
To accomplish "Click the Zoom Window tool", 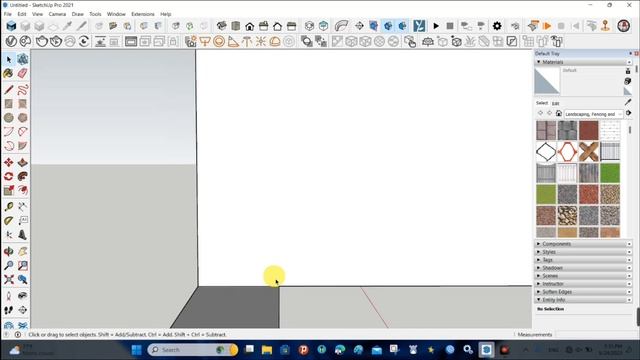I will (22, 266).
